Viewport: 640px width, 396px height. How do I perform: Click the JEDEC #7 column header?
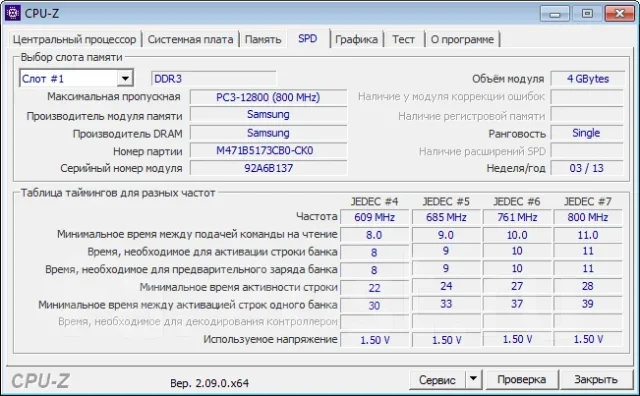(x=588, y=202)
